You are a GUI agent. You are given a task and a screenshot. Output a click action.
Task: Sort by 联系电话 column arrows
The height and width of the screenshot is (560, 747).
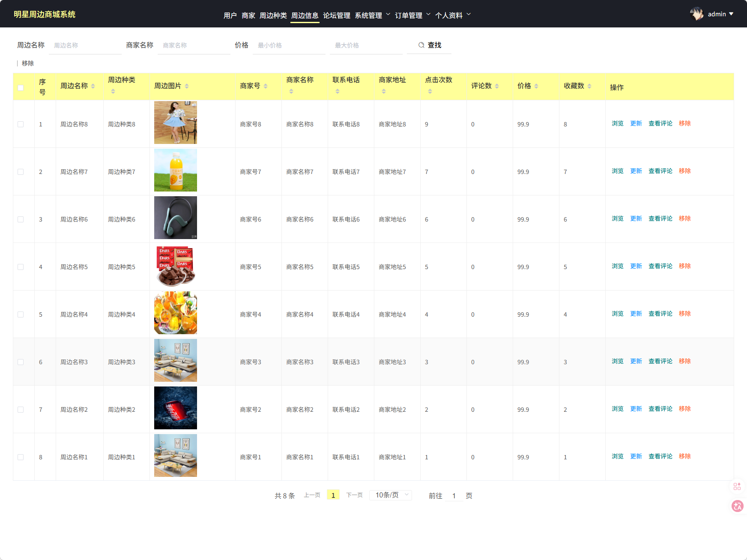click(338, 91)
